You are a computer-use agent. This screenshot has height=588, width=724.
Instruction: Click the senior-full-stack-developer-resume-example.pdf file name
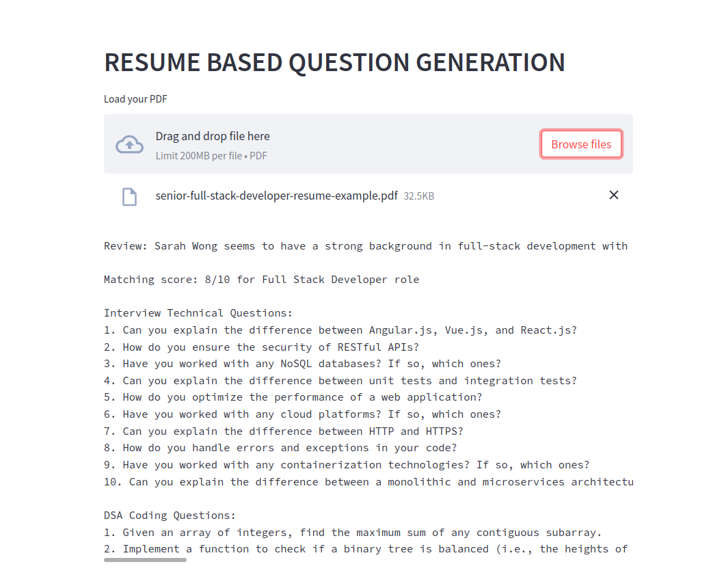pyautogui.click(x=276, y=196)
